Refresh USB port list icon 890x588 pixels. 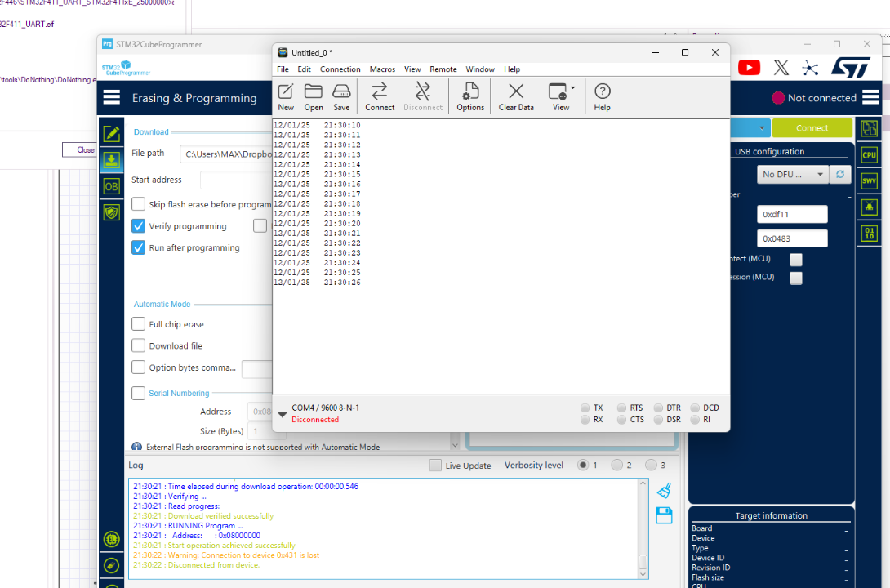coord(840,174)
